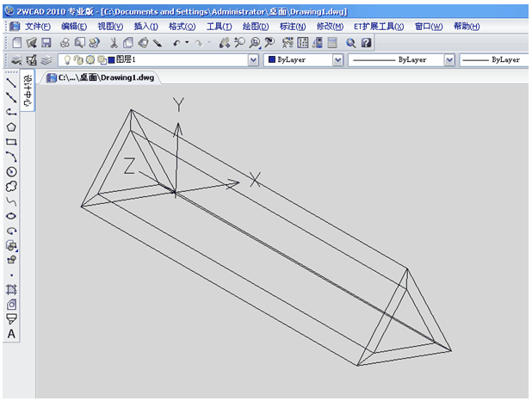Select the Line tool in left toolbar
The width and height of the screenshot is (532, 401).
11,83
